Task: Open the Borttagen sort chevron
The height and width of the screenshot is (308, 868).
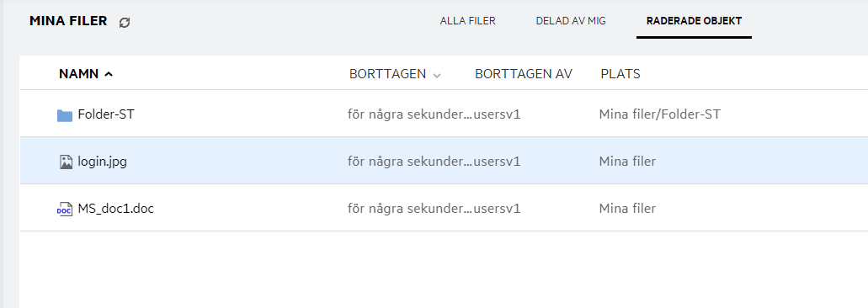Action: click(437, 75)
